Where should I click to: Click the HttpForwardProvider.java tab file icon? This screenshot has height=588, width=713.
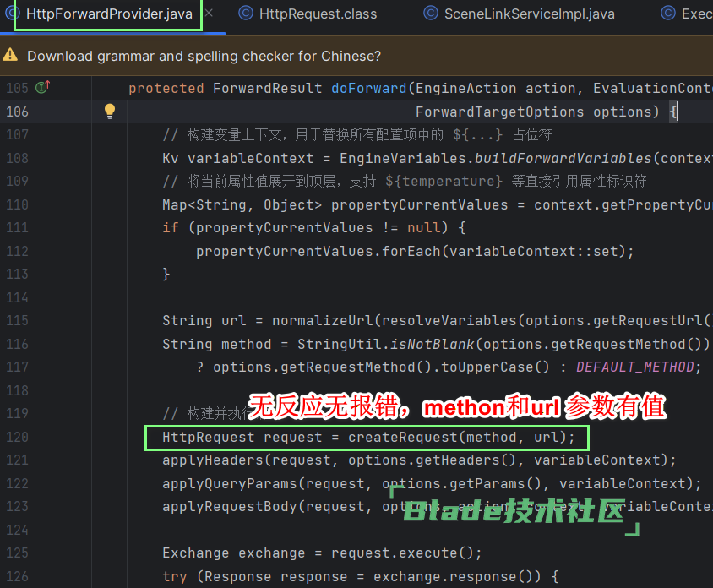[13, 14]
